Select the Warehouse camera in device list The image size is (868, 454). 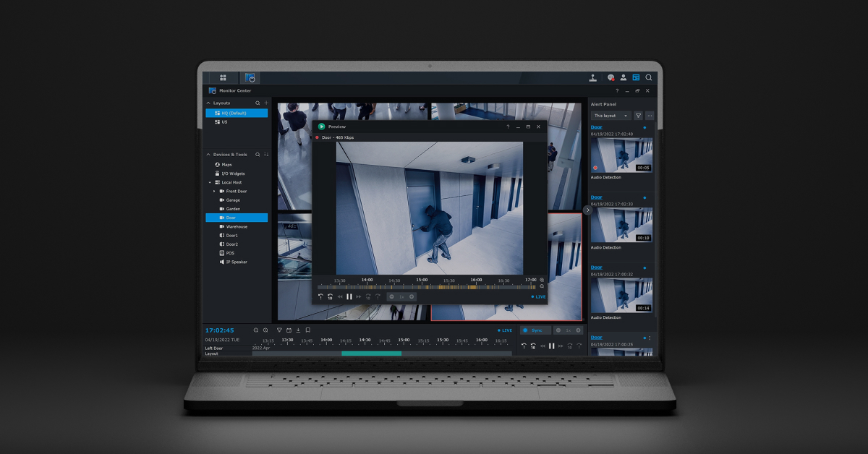coord(237,227)
